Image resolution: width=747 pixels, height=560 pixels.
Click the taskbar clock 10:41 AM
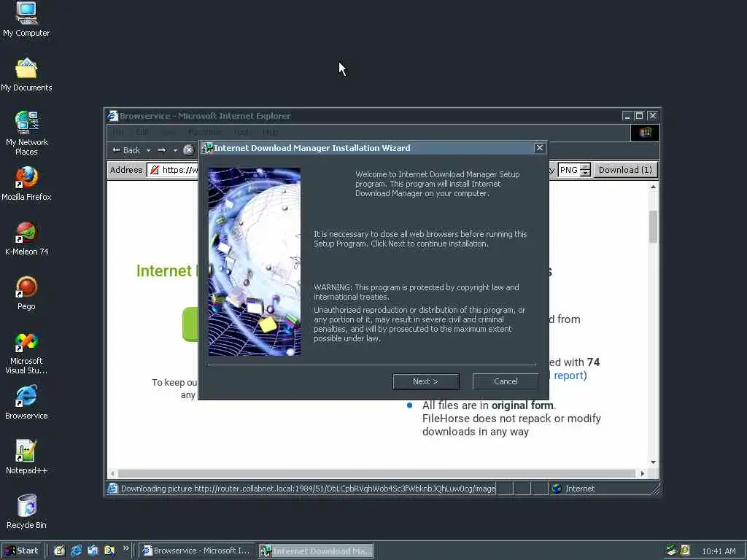(x=719, y=551)
